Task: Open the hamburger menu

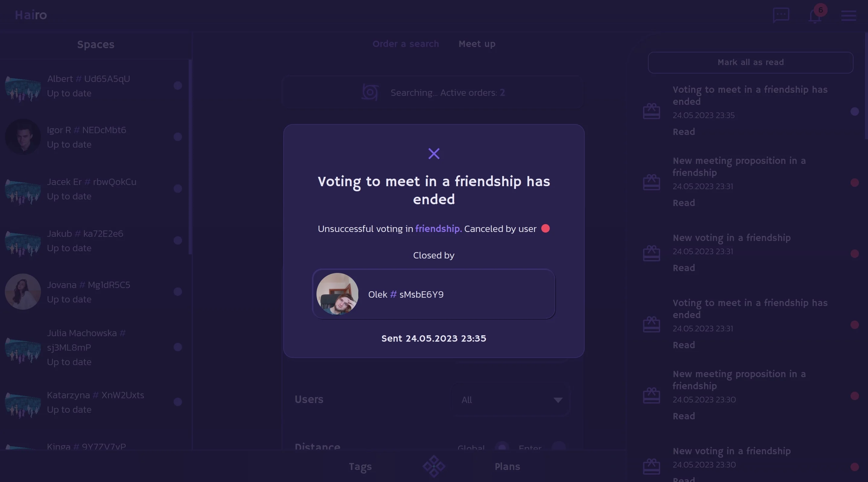Action: [x=848, y=15]
